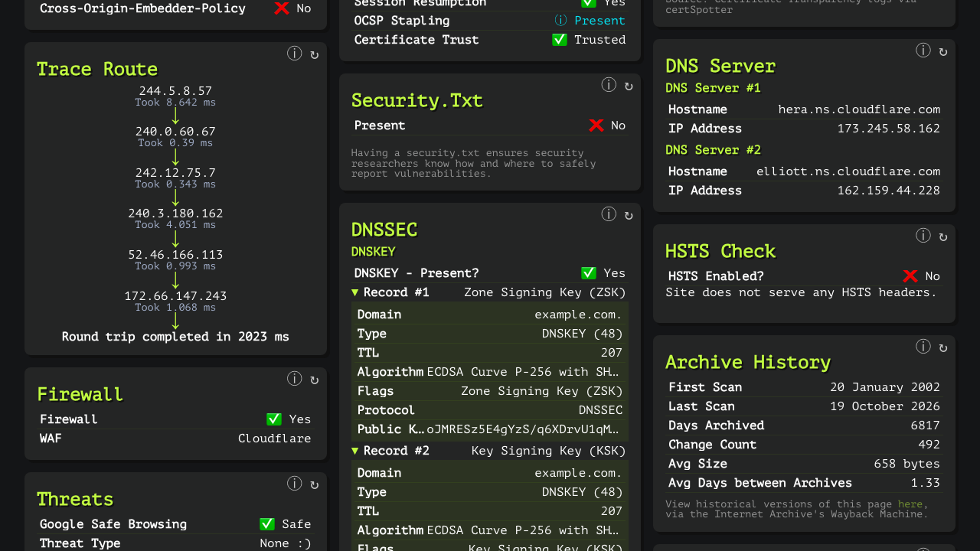Refresh the Threats card
The height and width of the screenshot is (551, 980).
pyautogui.click(x=314, y=484)
